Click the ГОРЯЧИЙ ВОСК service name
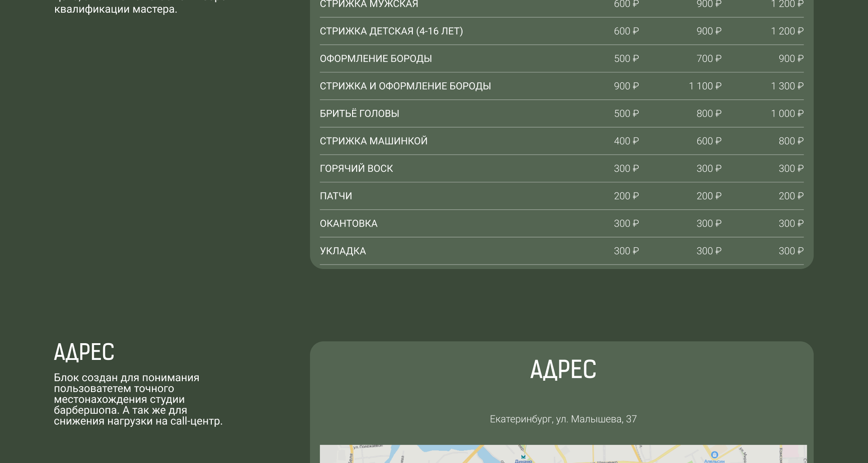 tap(356, 169)
